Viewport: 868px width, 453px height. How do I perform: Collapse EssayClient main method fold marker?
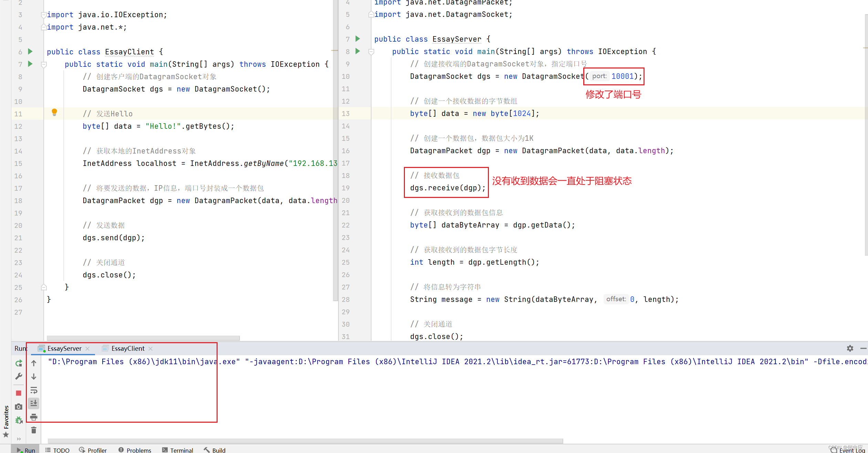tap(44, 64)
